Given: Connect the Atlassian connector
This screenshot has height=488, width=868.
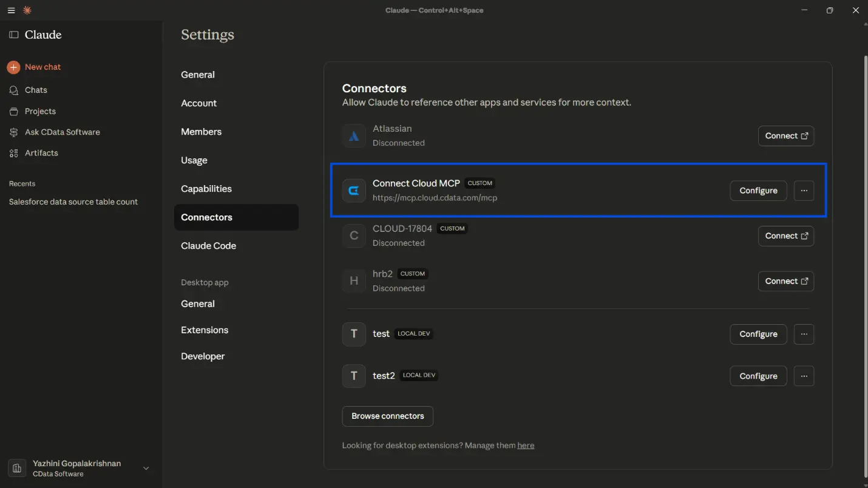Looking at the screenshot, I should [x=785, y=135].
